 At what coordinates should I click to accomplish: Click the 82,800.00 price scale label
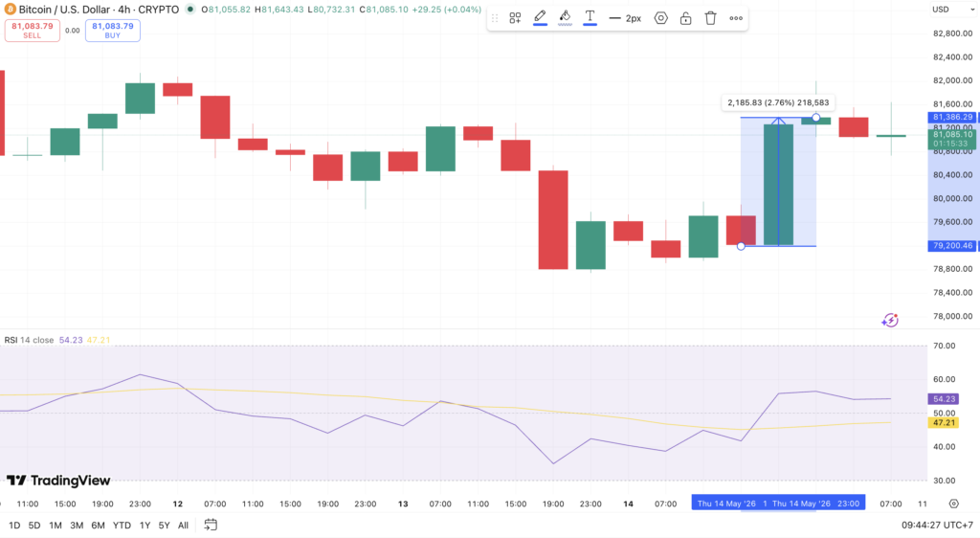(952, 34)
